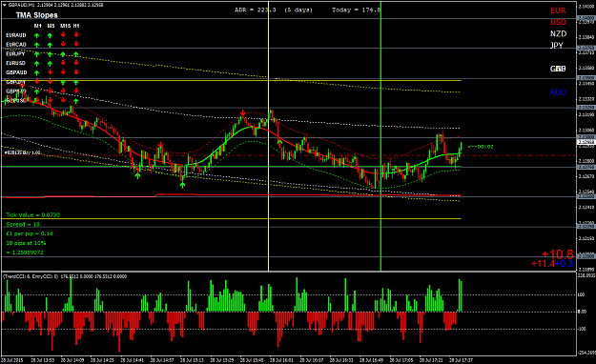Click the Today = 174 readout
Image resolution: width=596 pixels, height=364 pixels.
pyautogui.click(x=356, y=10)
